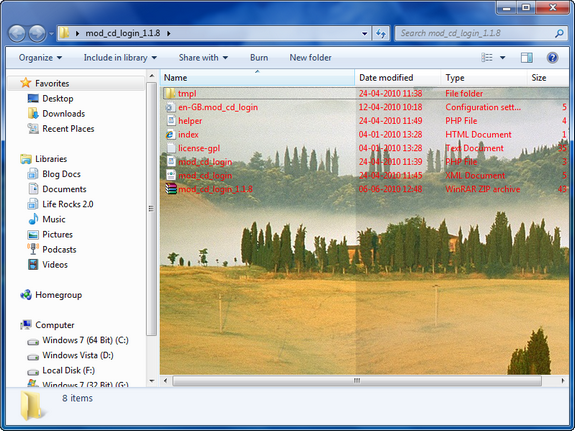Open the Music library
Screen dimensions: 575x431
[x=54, y=219]
